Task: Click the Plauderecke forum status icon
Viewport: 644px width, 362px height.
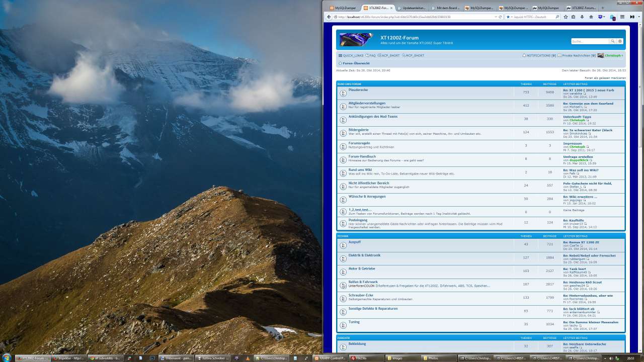Action: pyautogui.click(x=343, y=93)
